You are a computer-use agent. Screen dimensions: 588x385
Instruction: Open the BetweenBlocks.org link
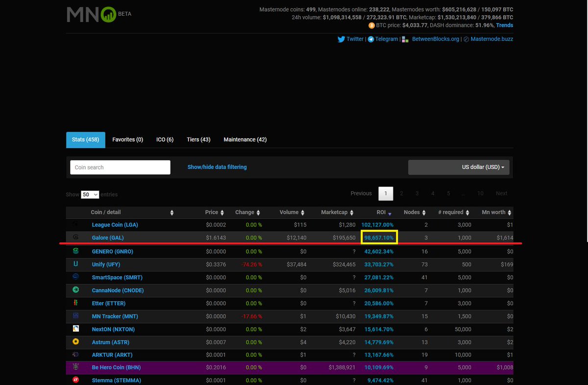(x=436, y=39)
